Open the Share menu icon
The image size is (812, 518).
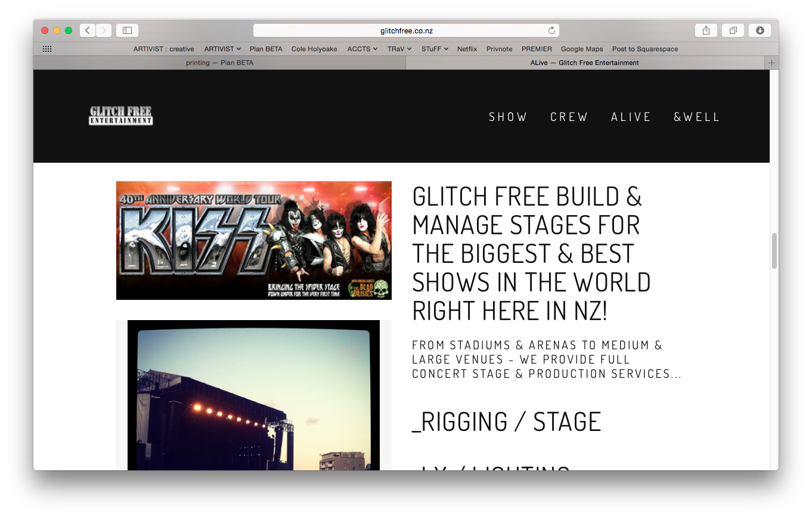(706, 30)
